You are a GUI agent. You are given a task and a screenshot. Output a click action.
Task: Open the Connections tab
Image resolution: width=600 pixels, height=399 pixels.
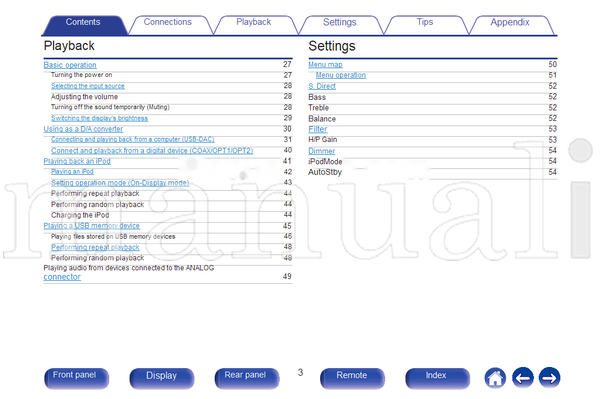click(168, 22)
